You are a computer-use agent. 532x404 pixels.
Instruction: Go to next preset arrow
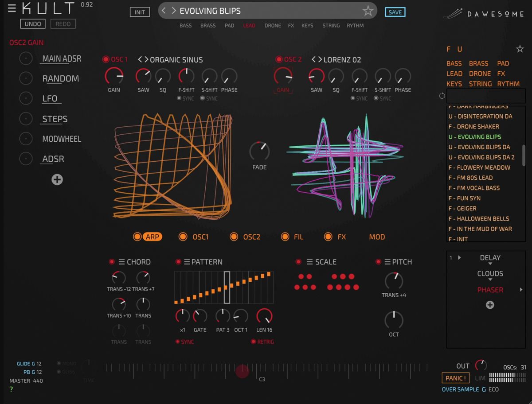tap(174, 11)
